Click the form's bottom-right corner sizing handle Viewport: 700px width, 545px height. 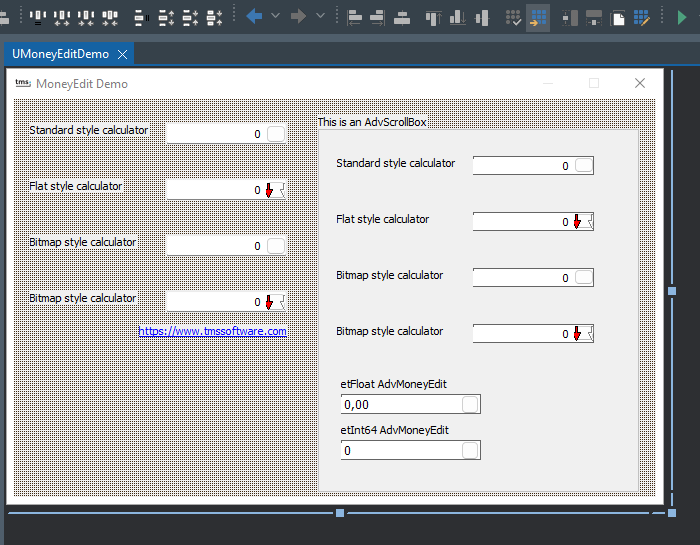pyautogui.click(x=671, y=513)
